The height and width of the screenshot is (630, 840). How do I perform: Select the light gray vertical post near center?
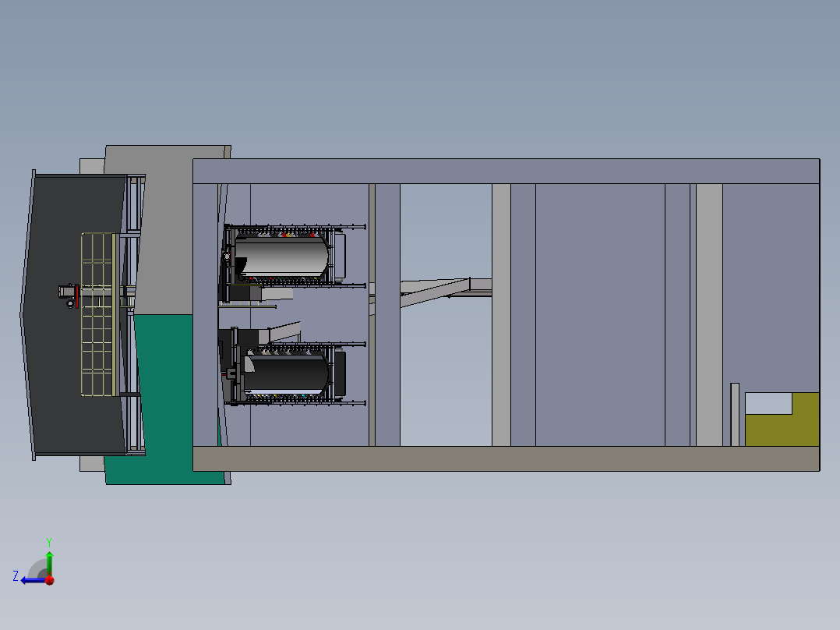(x=501, y=315)
